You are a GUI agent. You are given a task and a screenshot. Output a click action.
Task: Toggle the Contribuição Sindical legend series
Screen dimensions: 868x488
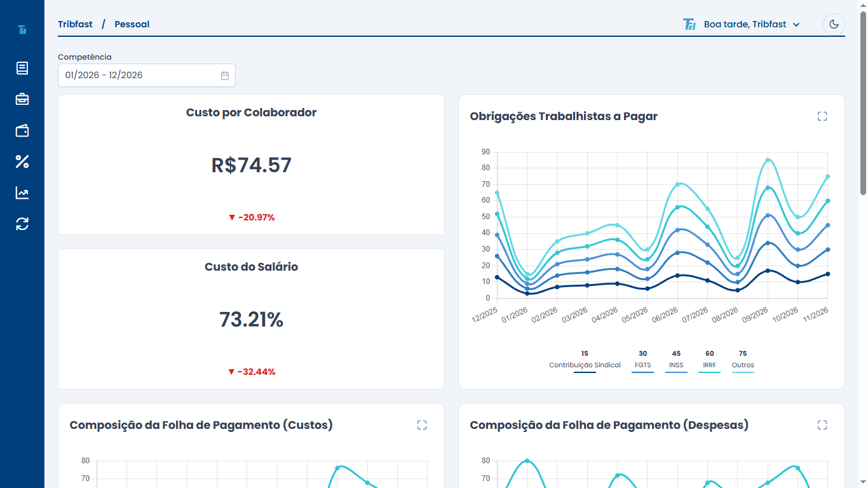(585, 363)
